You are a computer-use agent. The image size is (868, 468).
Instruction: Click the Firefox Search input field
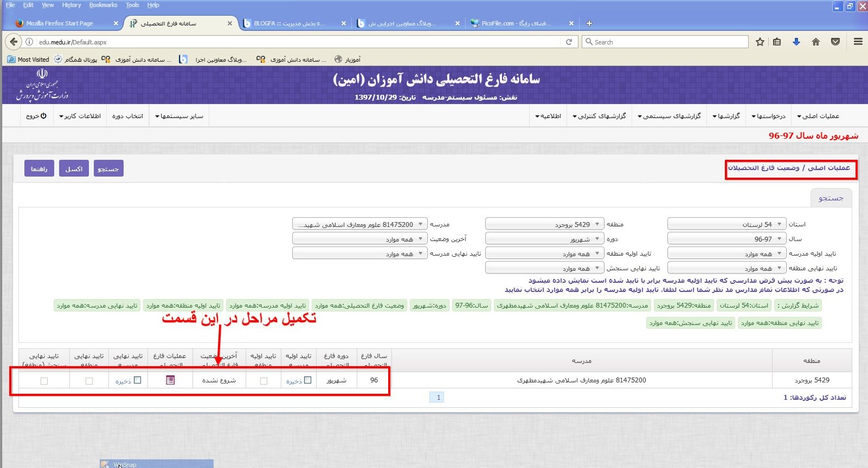coord(667,42)
